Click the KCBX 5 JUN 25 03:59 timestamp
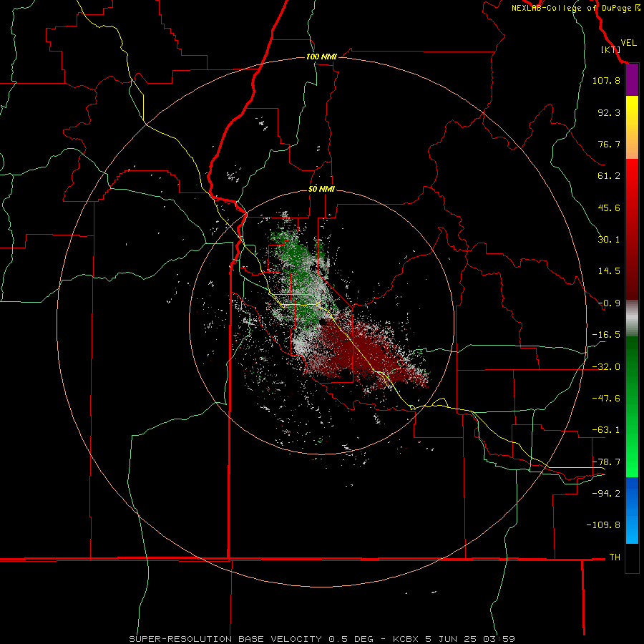The width and height of the screenshot is (644, 644). pos(454,639)
